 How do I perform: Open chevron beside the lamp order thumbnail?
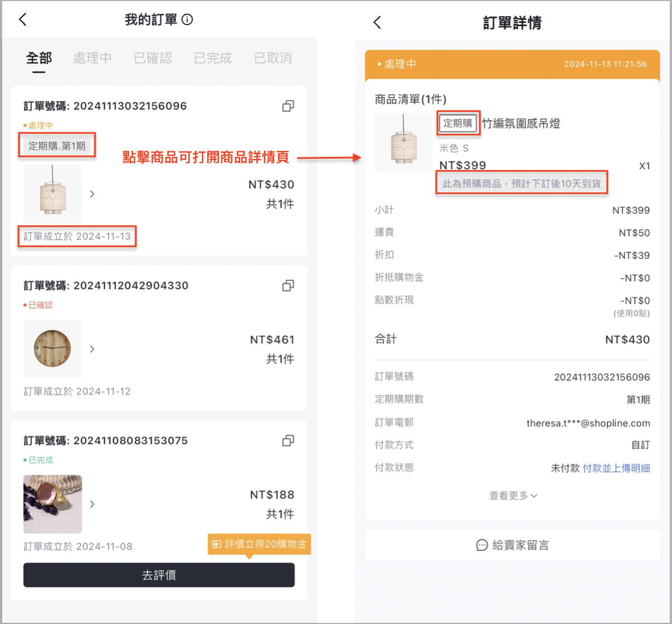coord(92,194)
